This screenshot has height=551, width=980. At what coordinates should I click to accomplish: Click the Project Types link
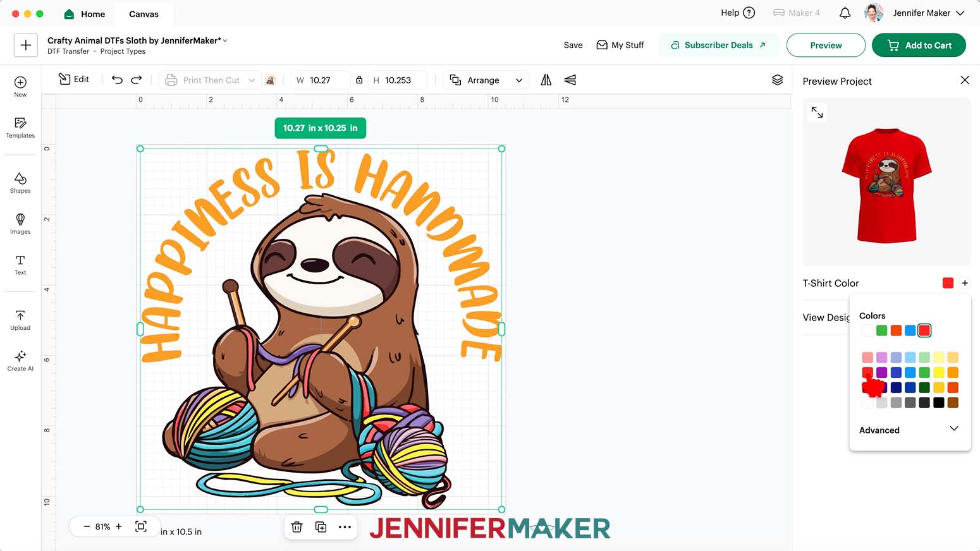click(x=123, y=51)
